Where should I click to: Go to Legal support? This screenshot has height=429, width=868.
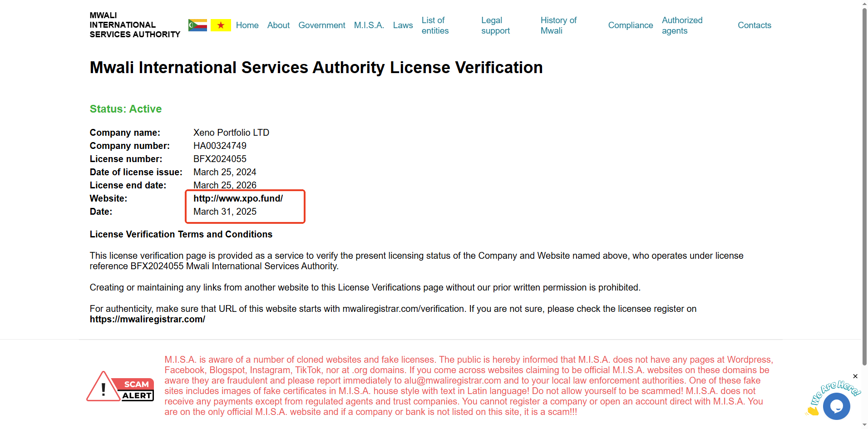point(495,25)
